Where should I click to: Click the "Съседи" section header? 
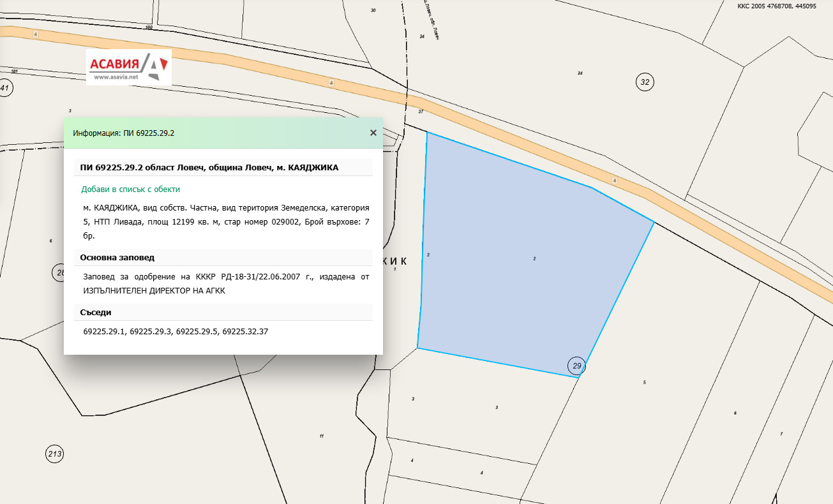(96, 313)
